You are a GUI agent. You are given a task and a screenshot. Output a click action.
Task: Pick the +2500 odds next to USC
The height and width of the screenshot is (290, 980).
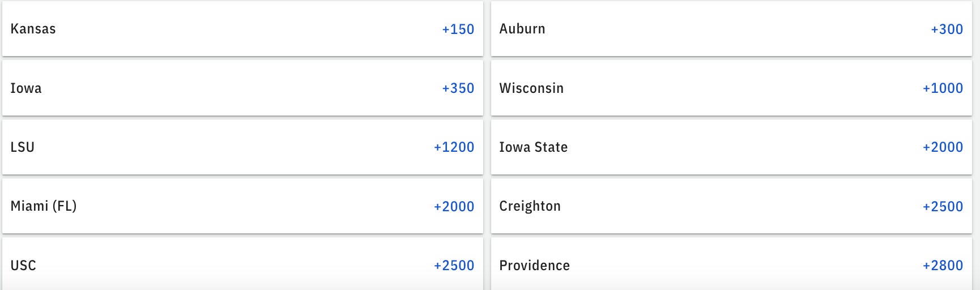pyautogui.click(x=454, y=266)
